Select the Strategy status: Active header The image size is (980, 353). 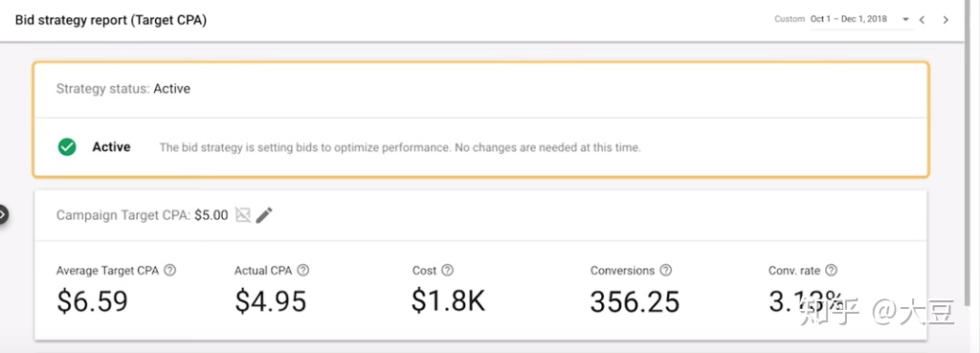(123, 89)
